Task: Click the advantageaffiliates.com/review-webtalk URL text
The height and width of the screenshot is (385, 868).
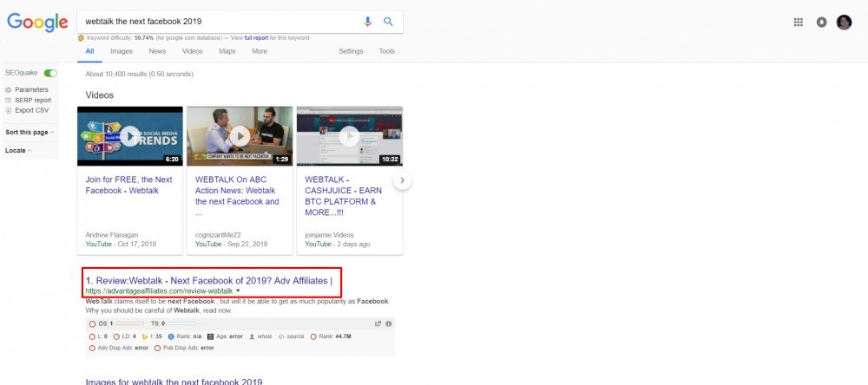Action: pyautogui.click(x=160, y=291)
